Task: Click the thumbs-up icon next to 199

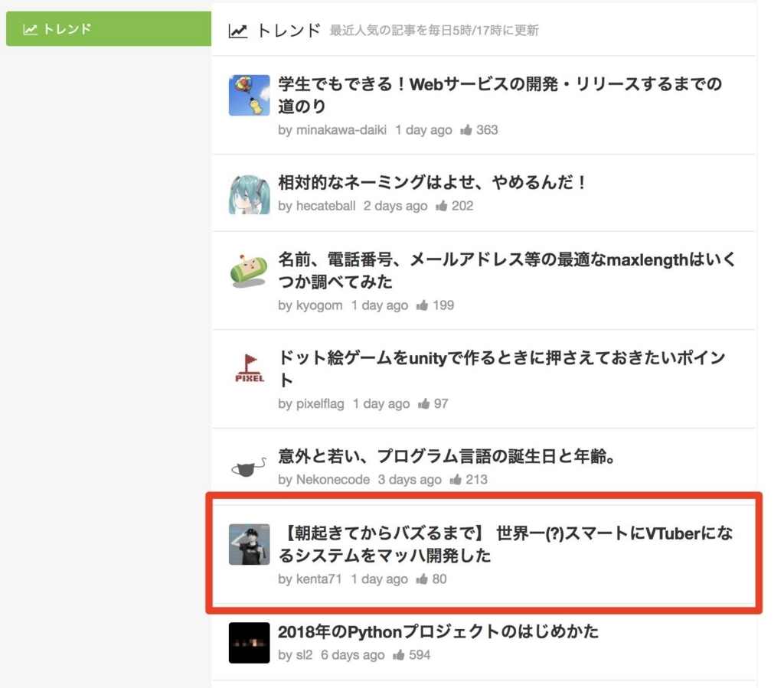Action: pos(423,305)
